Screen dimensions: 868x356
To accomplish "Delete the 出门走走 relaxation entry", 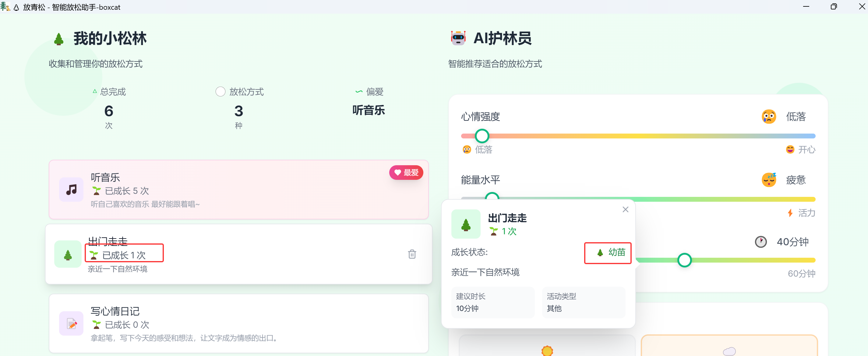I will point(412,254).
